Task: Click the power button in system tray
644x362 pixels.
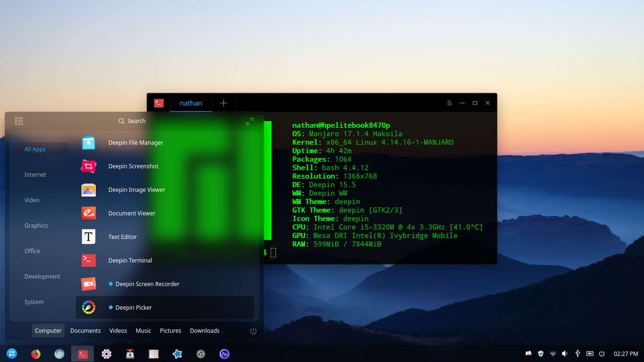Action: tap(602, 354)
